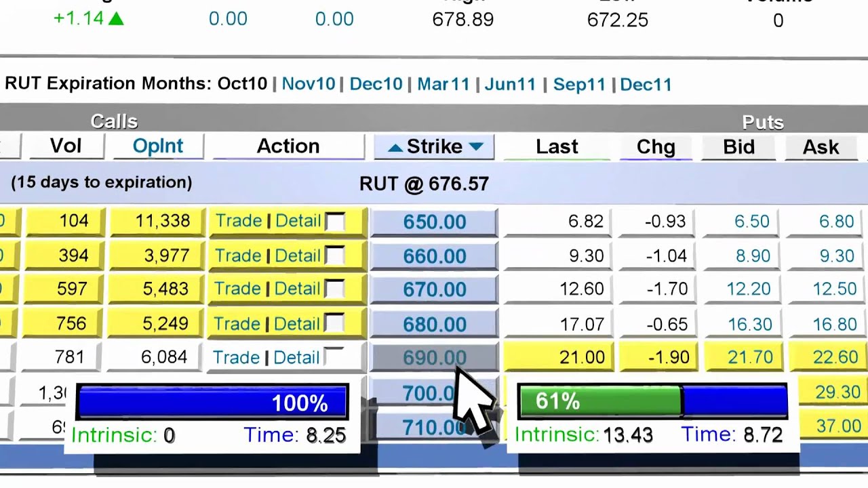Tick the 660.00 call row checkbox
The height and width of the screenshot is (488, 868).
pos(335,256)
